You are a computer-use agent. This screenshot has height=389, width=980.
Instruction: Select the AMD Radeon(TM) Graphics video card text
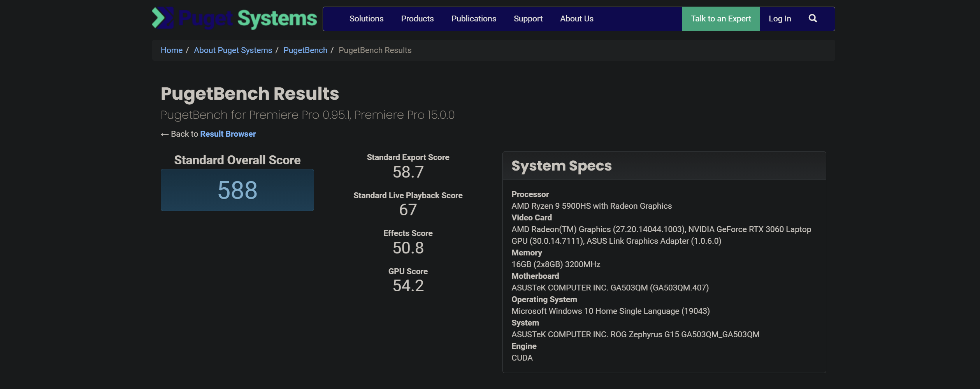pos(661,235)
